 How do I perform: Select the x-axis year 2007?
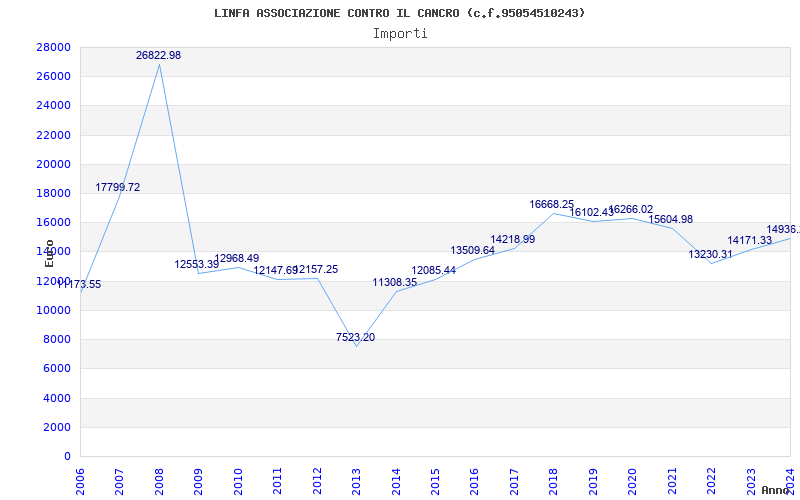pos(119,482)
